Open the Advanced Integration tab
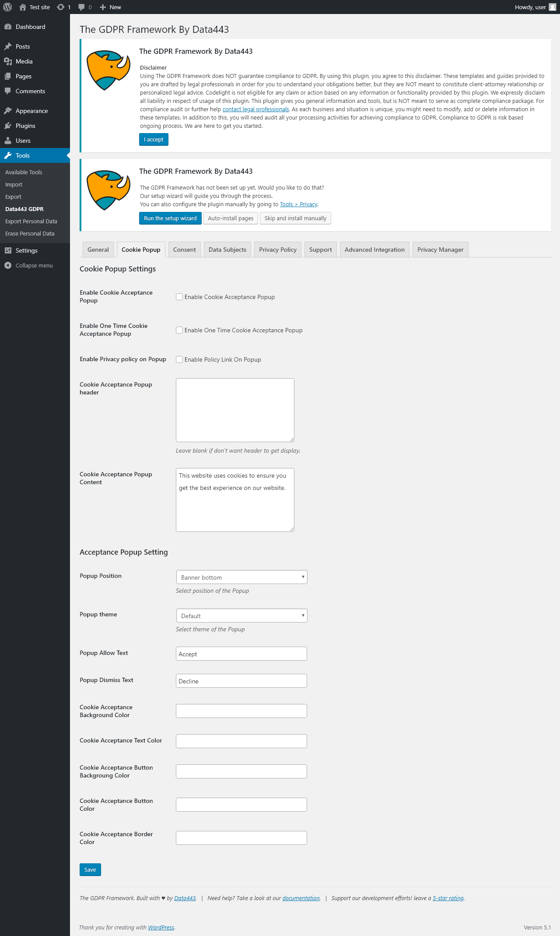 click(374, 250)
